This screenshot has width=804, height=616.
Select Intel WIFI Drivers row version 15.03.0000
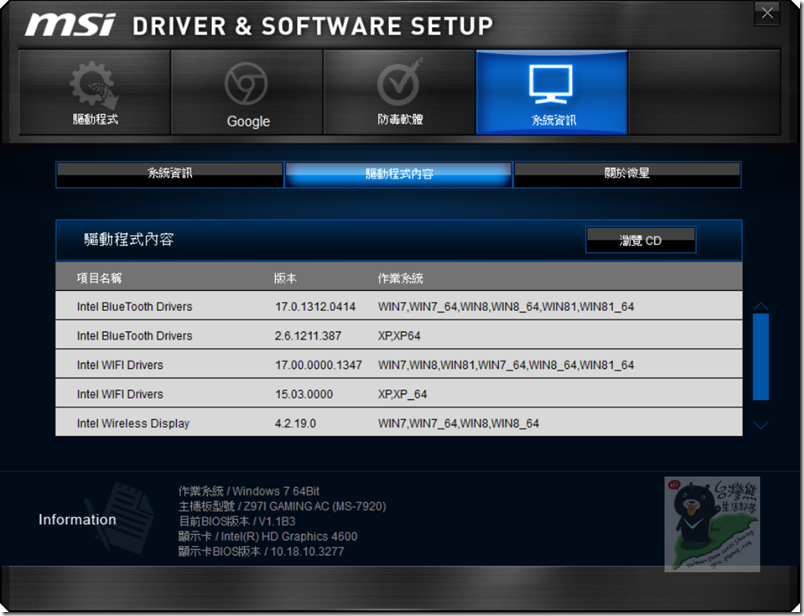[399, 394]
